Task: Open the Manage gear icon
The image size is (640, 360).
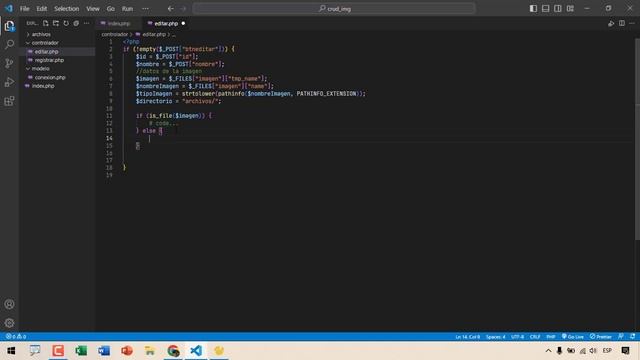Action: [x=9, y=323]
